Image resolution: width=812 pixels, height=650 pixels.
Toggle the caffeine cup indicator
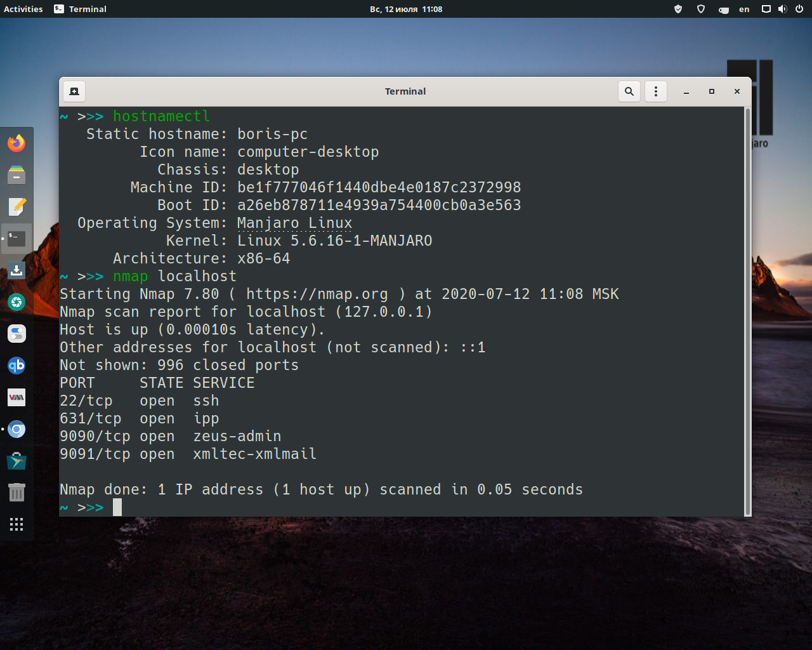tap(723, 9)
